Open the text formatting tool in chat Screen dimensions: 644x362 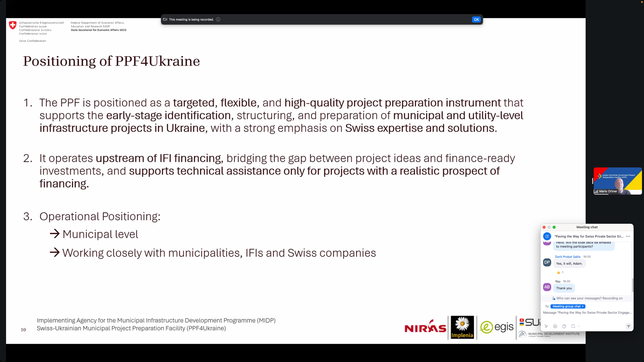546,326
